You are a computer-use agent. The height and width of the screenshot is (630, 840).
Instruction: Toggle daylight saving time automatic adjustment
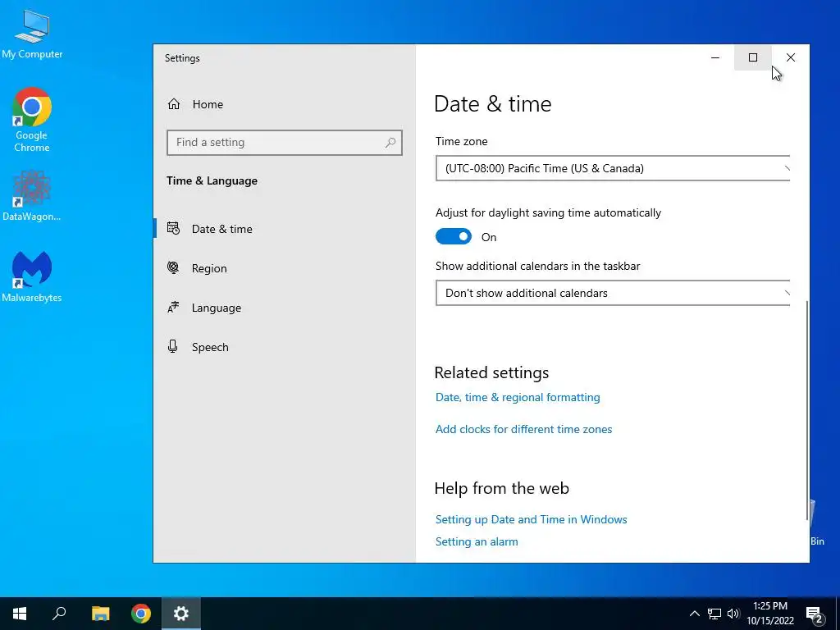(453, 237)
